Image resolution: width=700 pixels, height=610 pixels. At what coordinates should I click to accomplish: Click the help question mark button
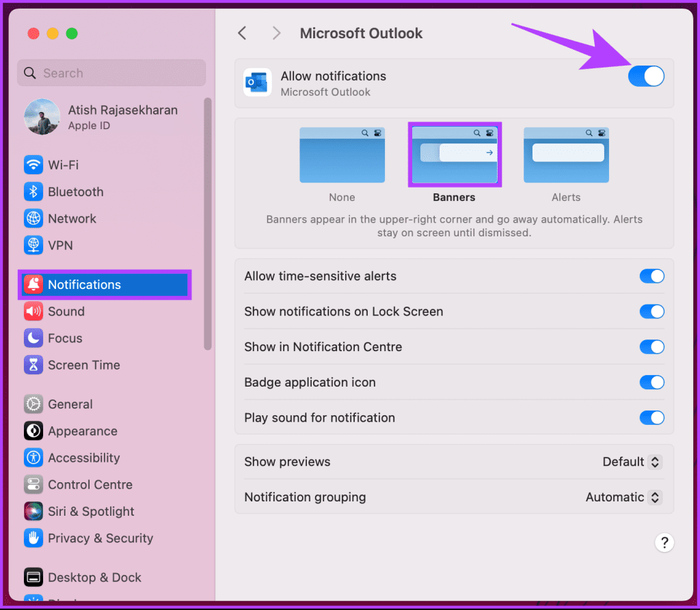point(664,542)
